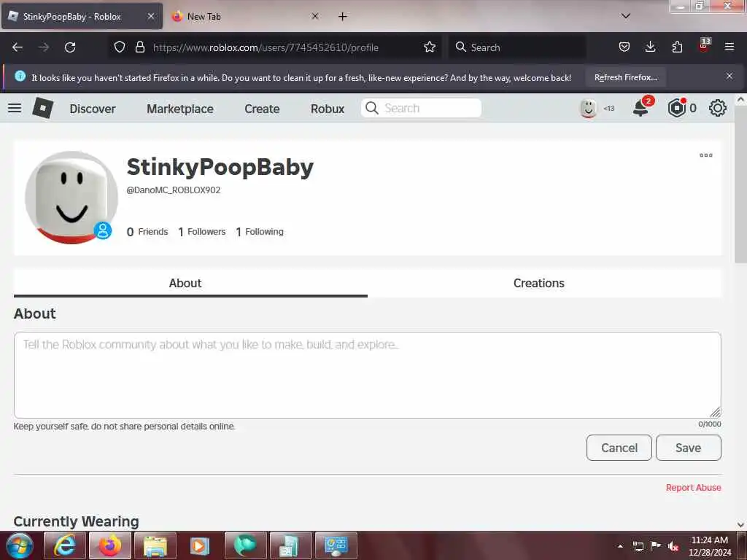This screenshot has width=747, height=560.
Task: Open the Pocket save icon
Action: [x=624, y=47]
